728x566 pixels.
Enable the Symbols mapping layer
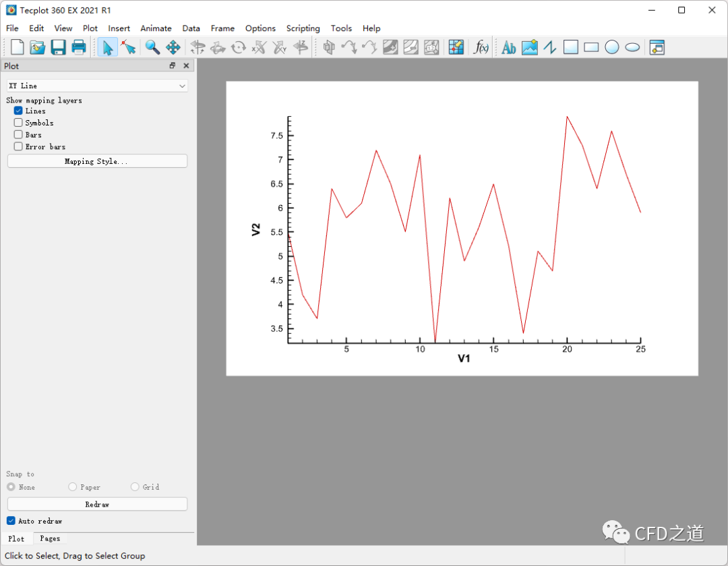coord(19,123)
